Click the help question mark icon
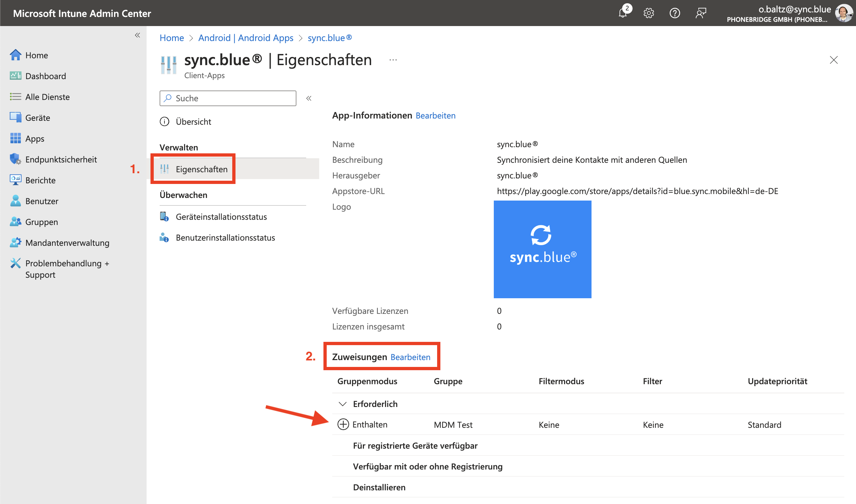Screen dimensions: 856x504 (x=675, y=13)
